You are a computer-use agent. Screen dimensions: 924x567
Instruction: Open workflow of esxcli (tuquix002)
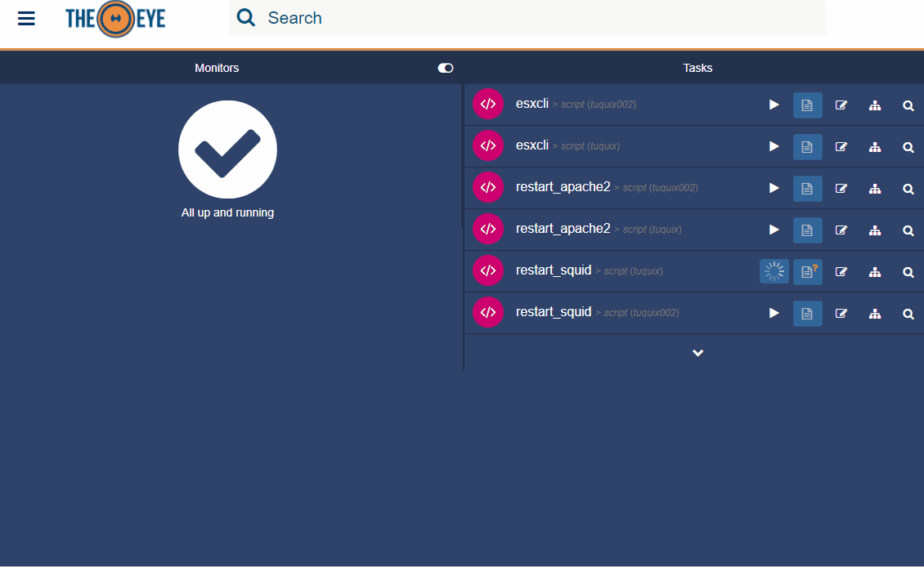tap(874, 105)
